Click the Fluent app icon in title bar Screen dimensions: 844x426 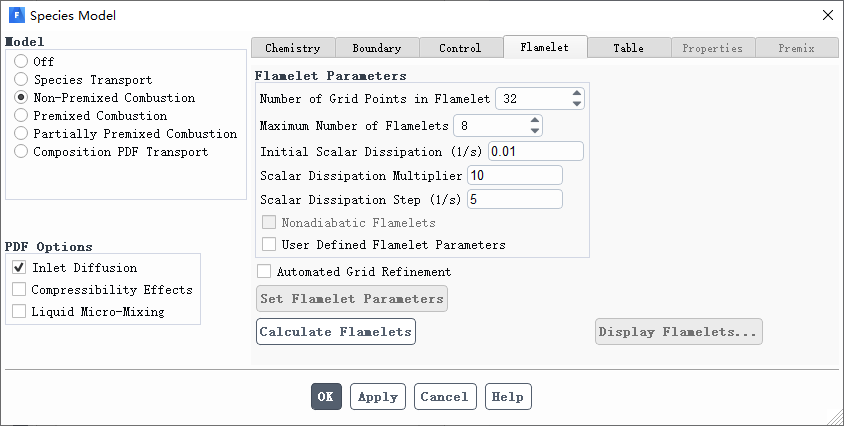pos(17,15)
